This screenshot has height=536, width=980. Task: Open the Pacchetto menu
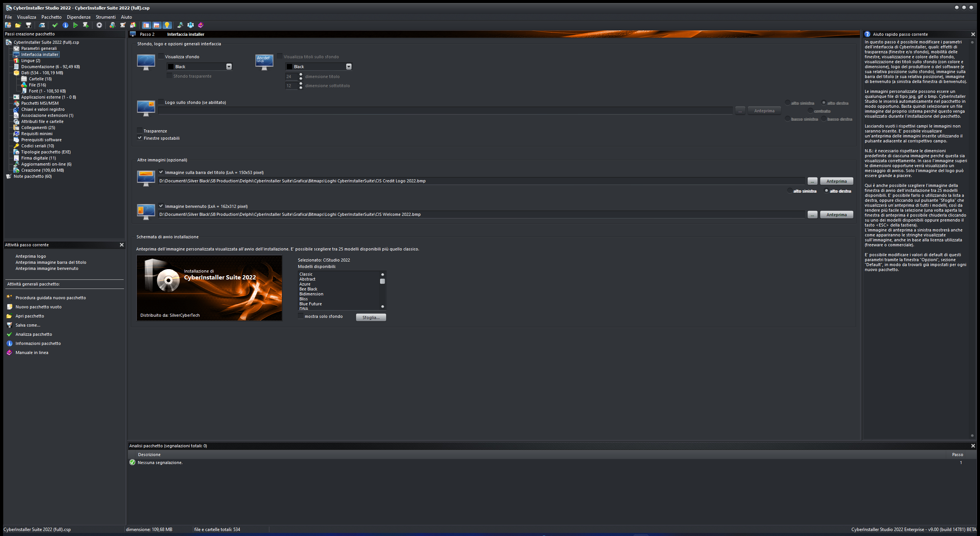(51, 17)
